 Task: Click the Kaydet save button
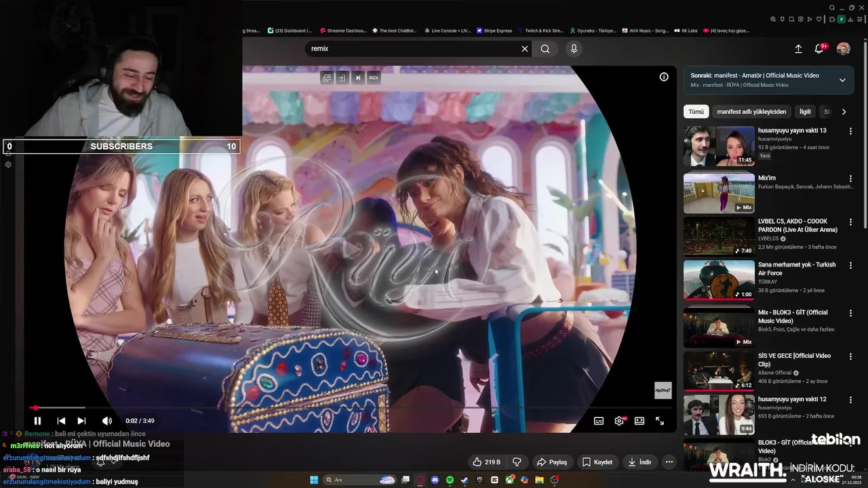[x=597, y=462]
